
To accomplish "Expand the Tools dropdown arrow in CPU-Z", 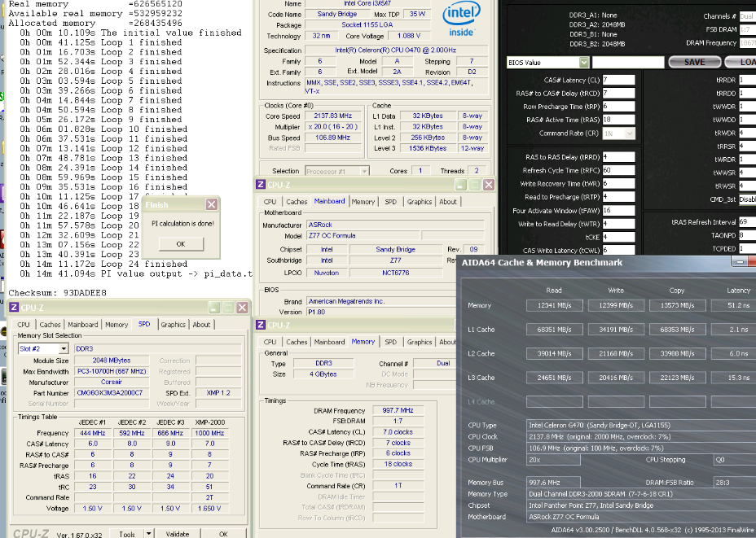I will tap(148, 533).
